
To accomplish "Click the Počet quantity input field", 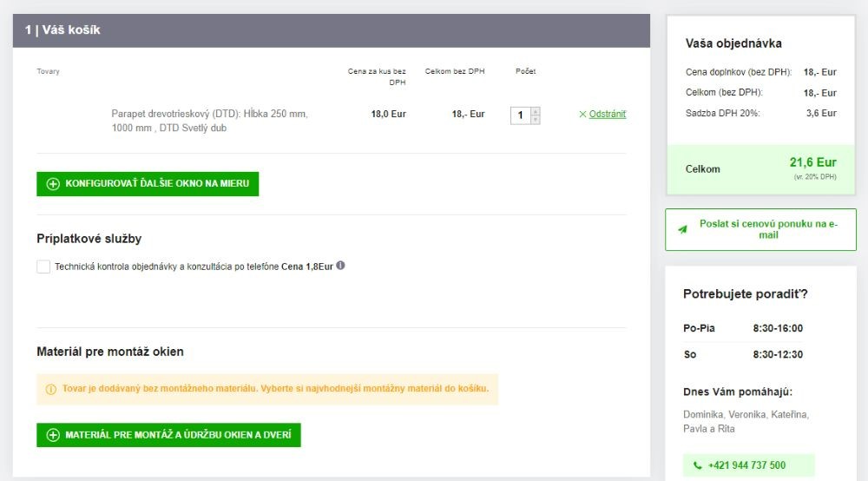I will point(520,115).
